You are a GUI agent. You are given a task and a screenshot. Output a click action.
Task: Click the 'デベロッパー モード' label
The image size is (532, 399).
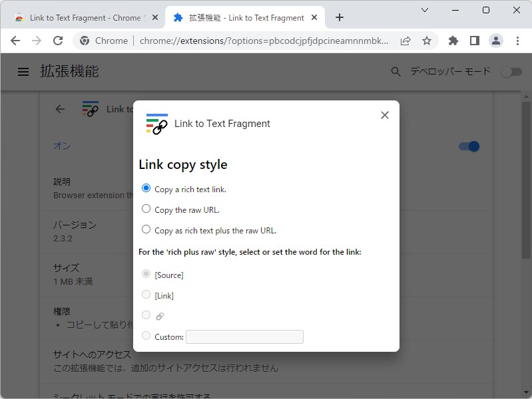point(450,72)
